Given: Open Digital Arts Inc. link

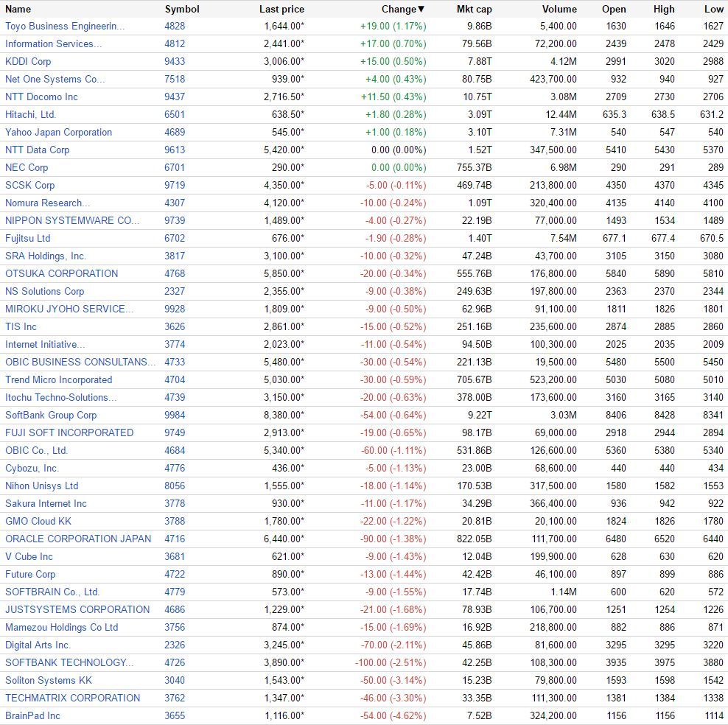Looking at the screenshot, I should [x=38, y=645].
